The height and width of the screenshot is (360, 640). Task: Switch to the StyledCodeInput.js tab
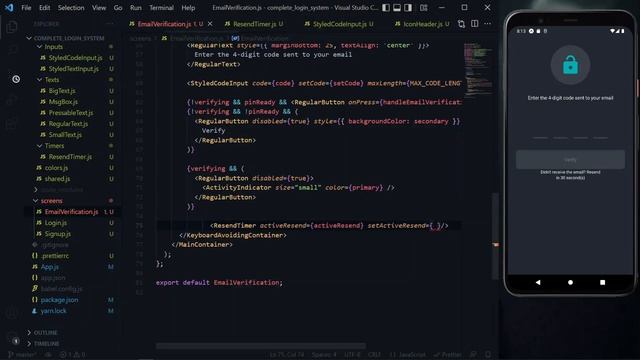point(339,24)
